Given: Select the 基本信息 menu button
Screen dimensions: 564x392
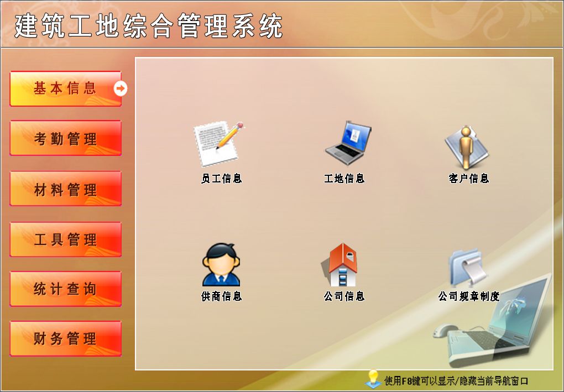Looking at the screenshot, I should (65, 88).
